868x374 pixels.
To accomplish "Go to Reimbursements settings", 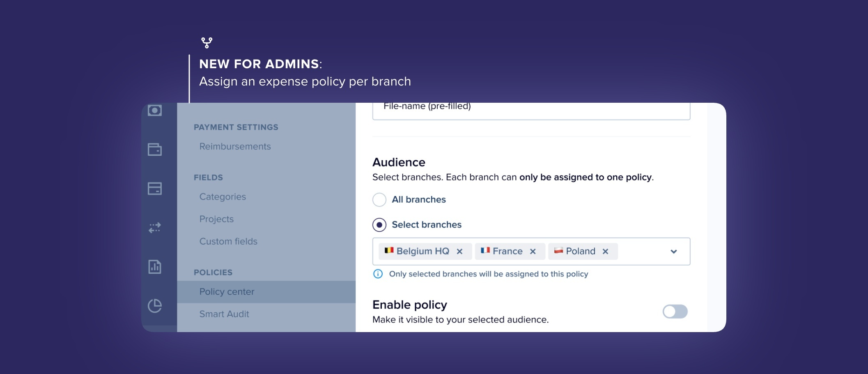I will (x=235, y=147).
